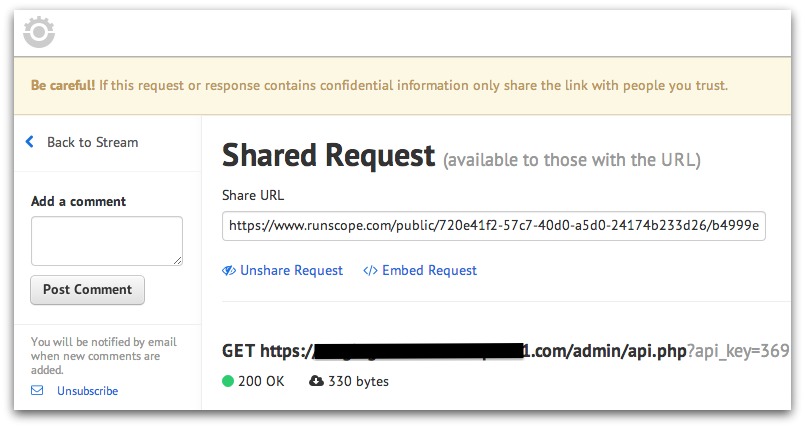Click the Shared Request heading
This screenshot has width=805, height=428.
coord(329,155)
